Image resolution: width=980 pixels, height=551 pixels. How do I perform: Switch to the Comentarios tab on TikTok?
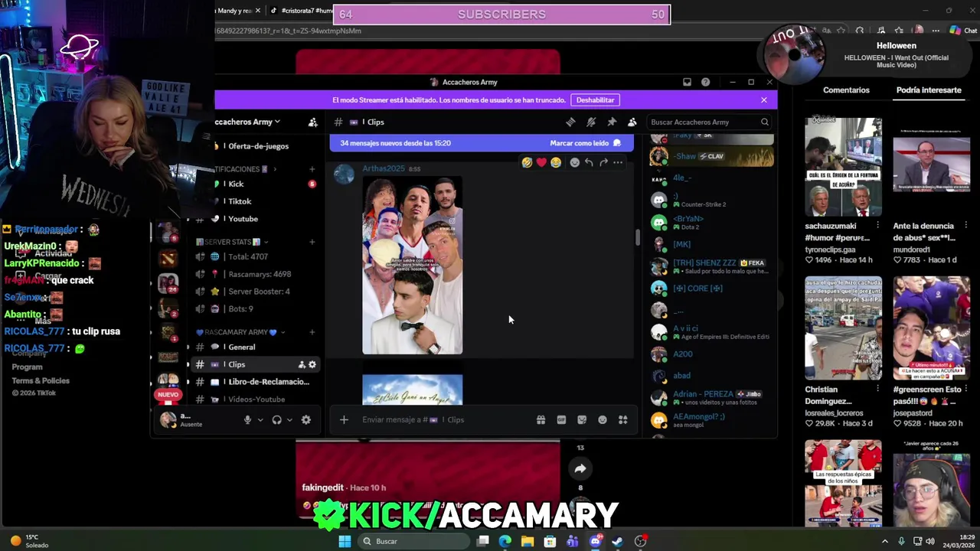point(846,90)
